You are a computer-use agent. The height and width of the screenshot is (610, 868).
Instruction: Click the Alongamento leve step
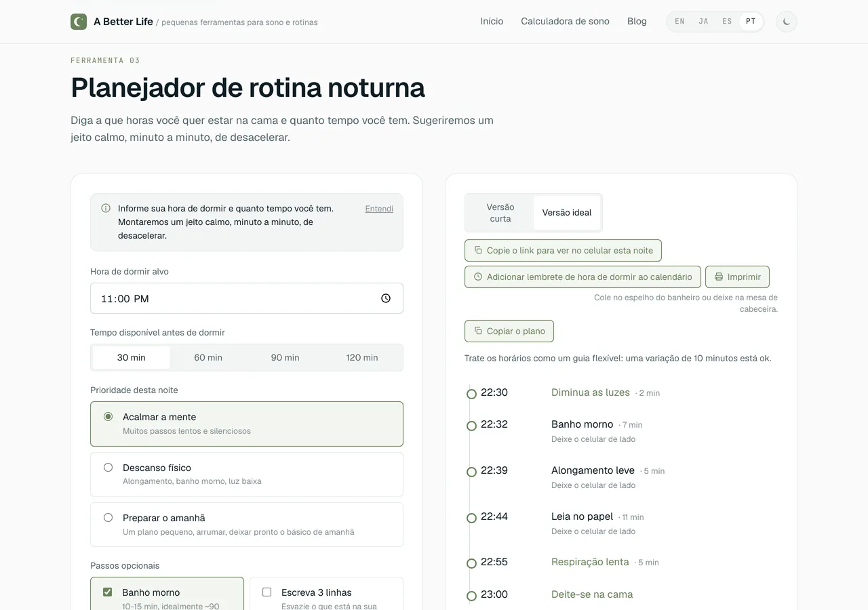tap(593, 470)
